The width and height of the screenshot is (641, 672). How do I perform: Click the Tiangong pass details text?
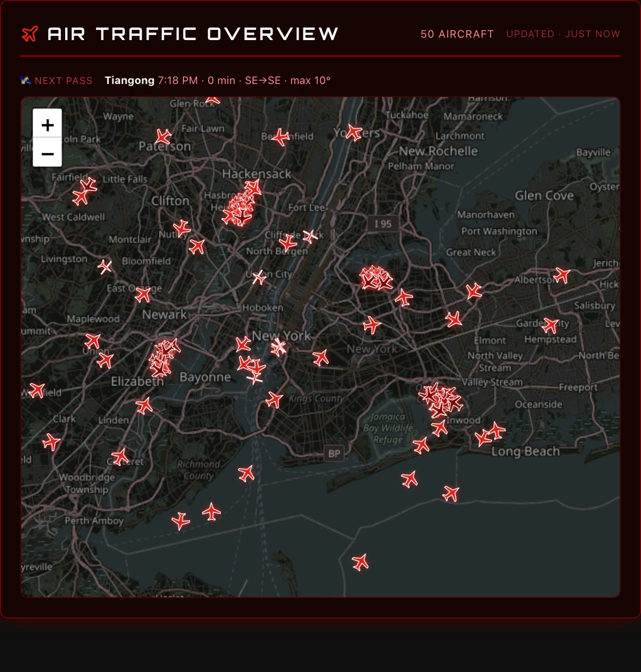217,81
